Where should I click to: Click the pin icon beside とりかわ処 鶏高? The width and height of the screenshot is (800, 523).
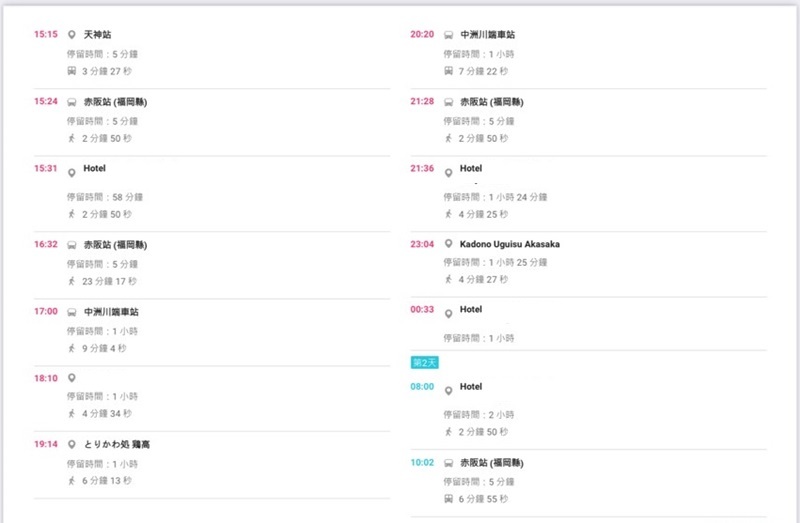pyautogui.click(x=72, y=444)
